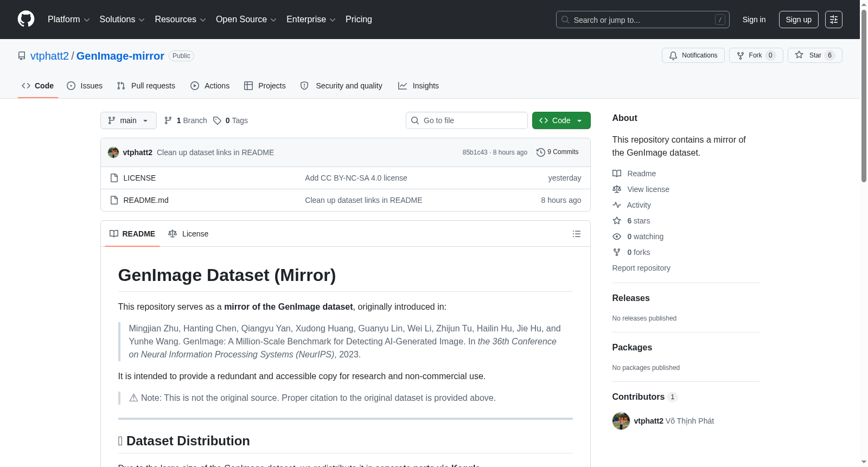Open the Projects tab
The width and height of the screenshot is (868, 467).
265,86
